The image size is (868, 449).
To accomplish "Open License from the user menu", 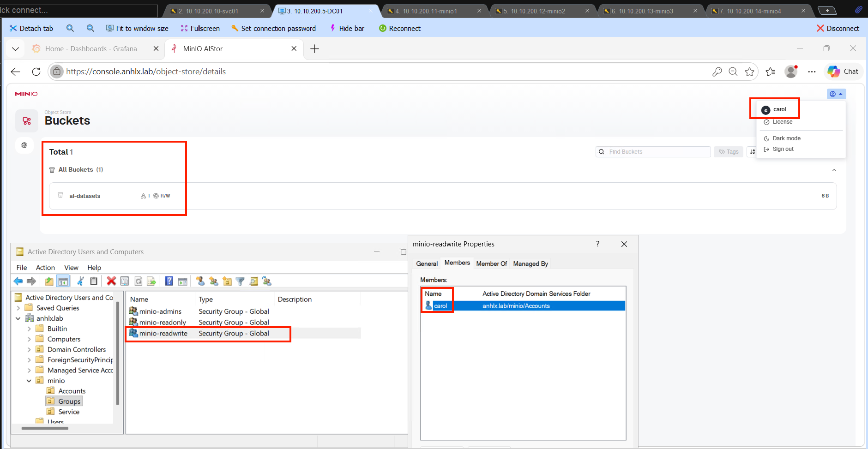I will pos(778,122).
